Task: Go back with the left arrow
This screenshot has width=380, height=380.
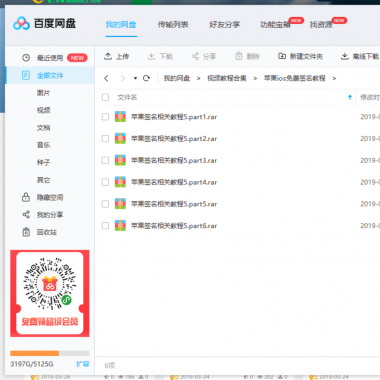Action: point(106,78)
